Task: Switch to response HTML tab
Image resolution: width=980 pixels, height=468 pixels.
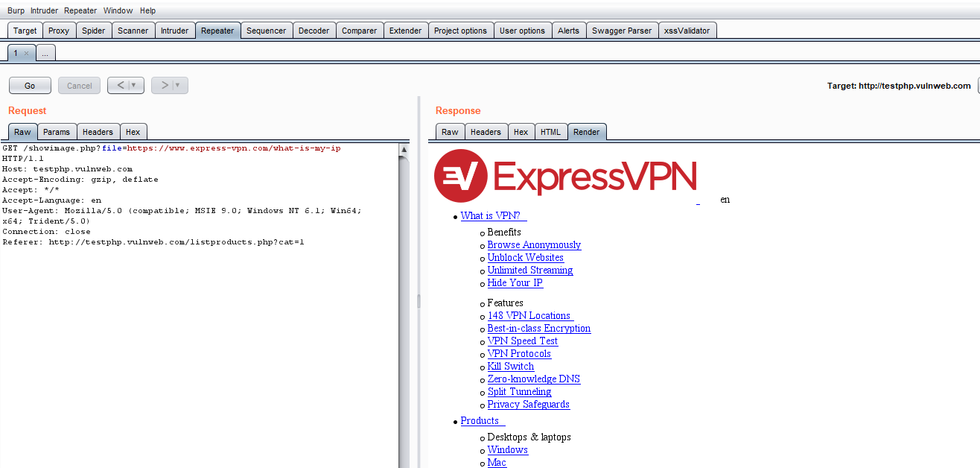Action: pyautogui.click(x=550, y=132)
